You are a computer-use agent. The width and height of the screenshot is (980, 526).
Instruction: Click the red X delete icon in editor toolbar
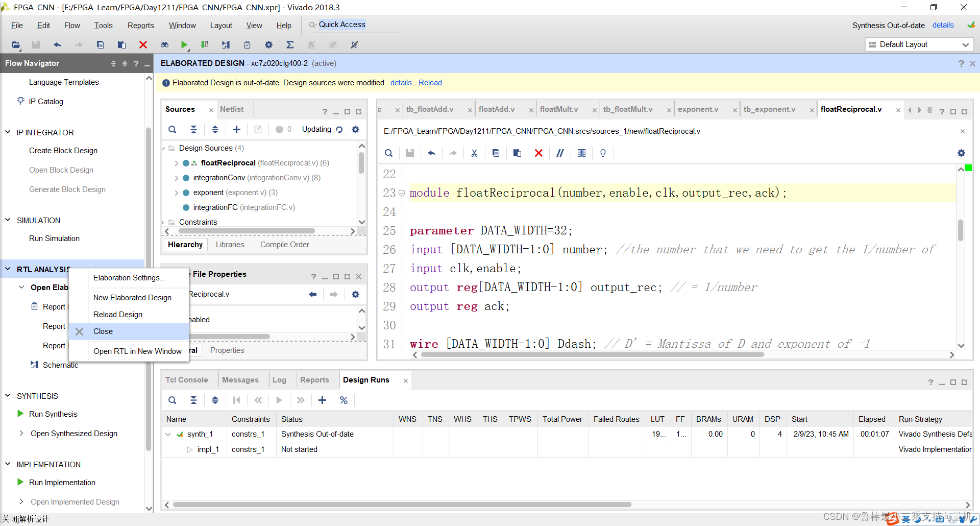click(x=538, y=153)
